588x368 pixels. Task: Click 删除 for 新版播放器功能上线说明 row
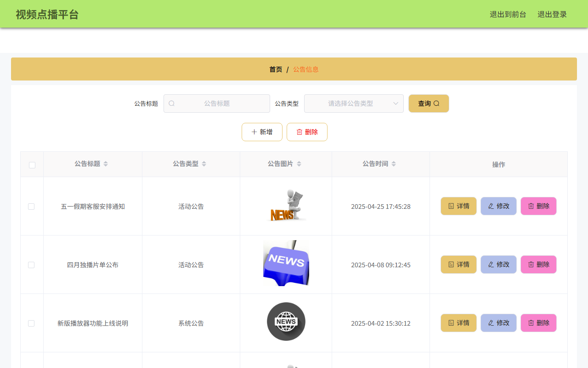[x=538, y=323]
